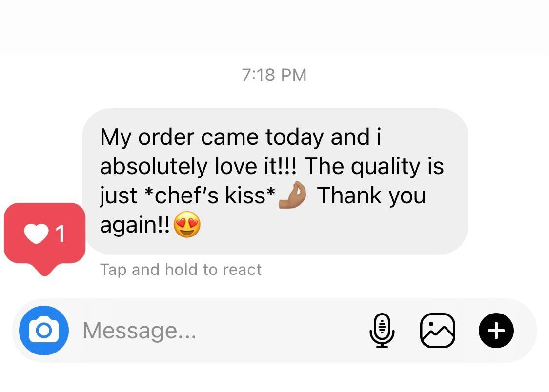Open the photo gallery picker icon

click(437, 330)
